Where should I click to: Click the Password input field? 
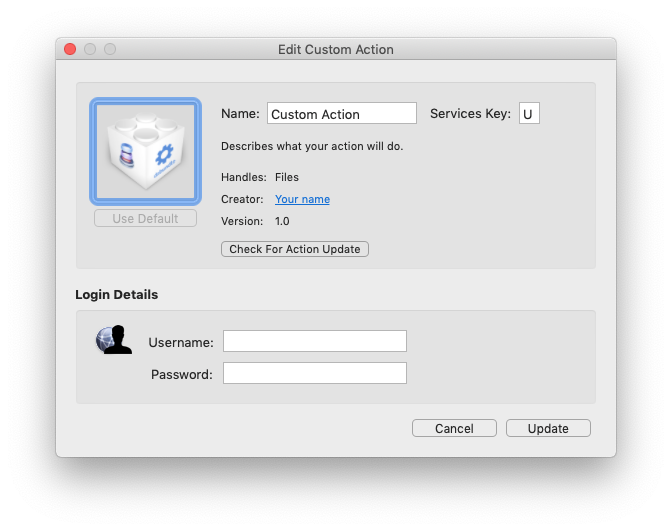pyautogui.click(x=315, y=373)
